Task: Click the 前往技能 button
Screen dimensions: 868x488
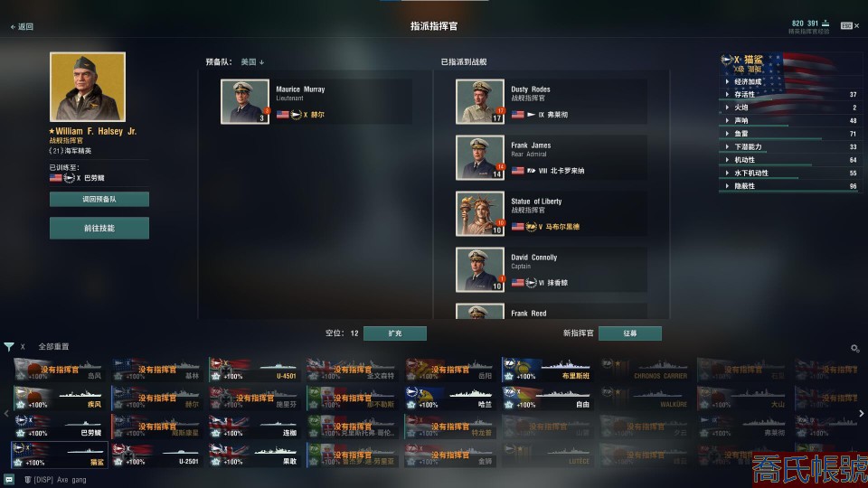Action: [99, 228]
